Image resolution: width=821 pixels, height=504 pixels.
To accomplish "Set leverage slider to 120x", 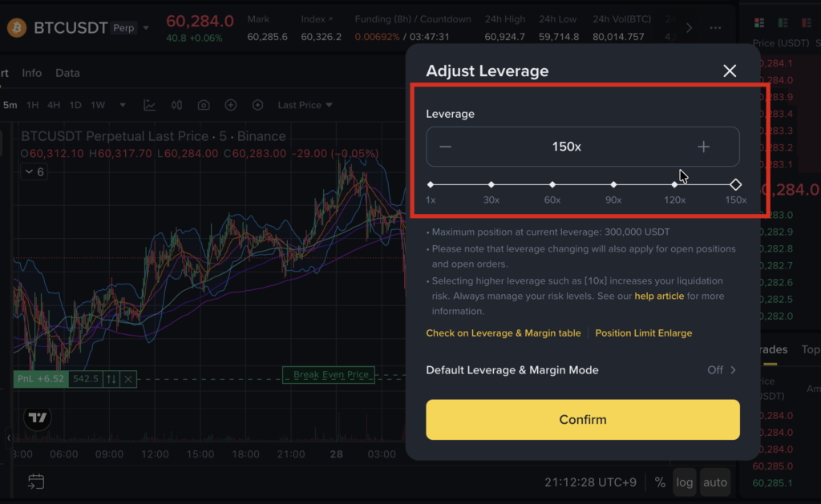I will pyautogui.click(x=674, y=185).
